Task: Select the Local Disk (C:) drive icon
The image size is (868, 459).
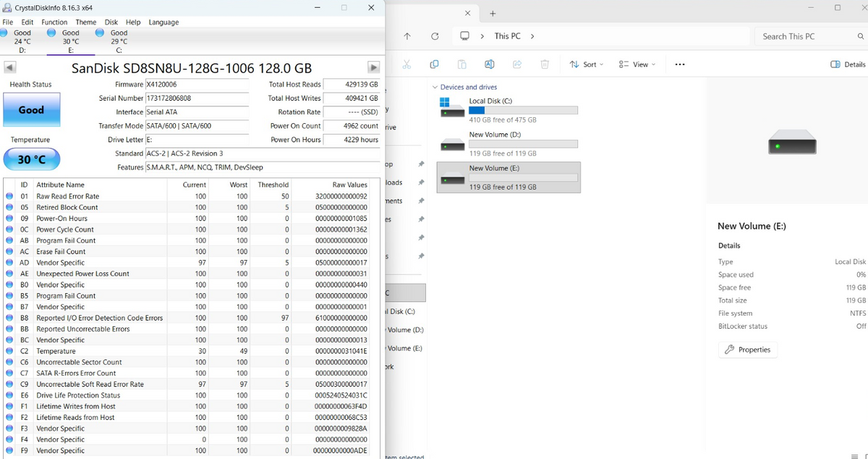Action: pos(454,106)
